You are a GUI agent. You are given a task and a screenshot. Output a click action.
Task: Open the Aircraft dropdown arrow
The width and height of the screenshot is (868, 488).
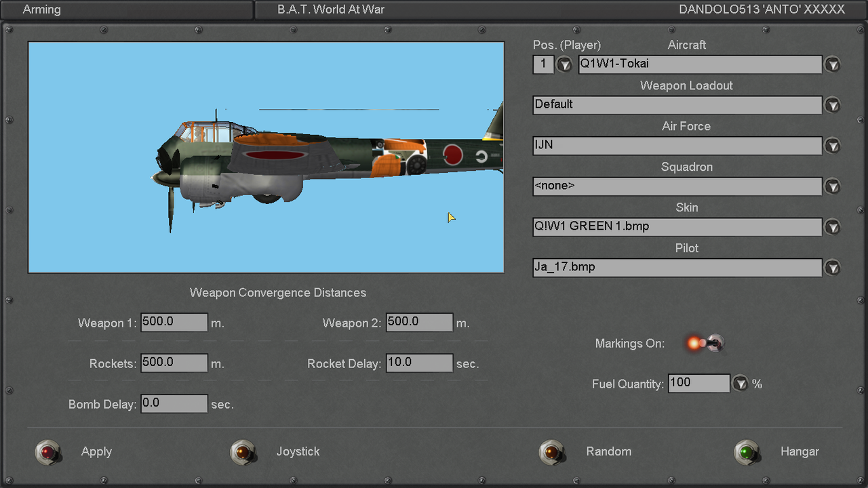click(832, 64)
